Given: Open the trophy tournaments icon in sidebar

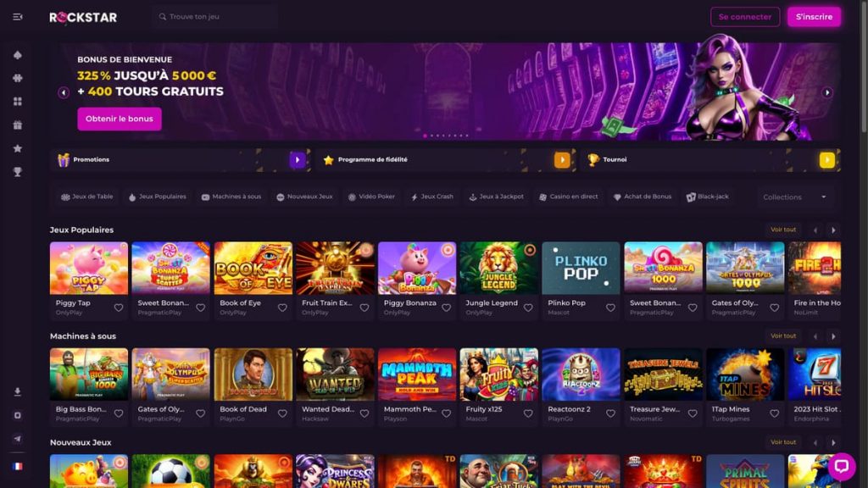Looking at the screenshot, I should (18, 172).
